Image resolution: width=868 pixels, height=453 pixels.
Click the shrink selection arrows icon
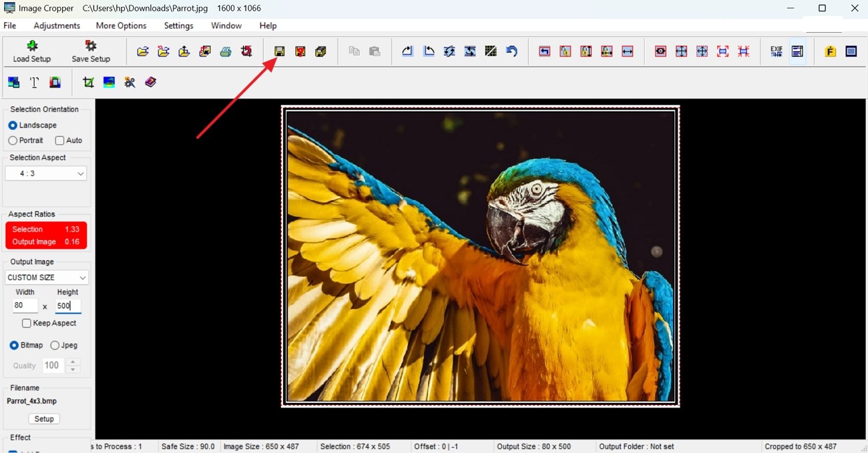point(743,51)
